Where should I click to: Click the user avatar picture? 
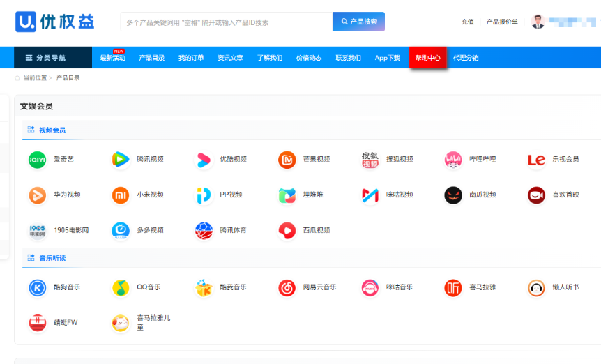tap(538, 22)
